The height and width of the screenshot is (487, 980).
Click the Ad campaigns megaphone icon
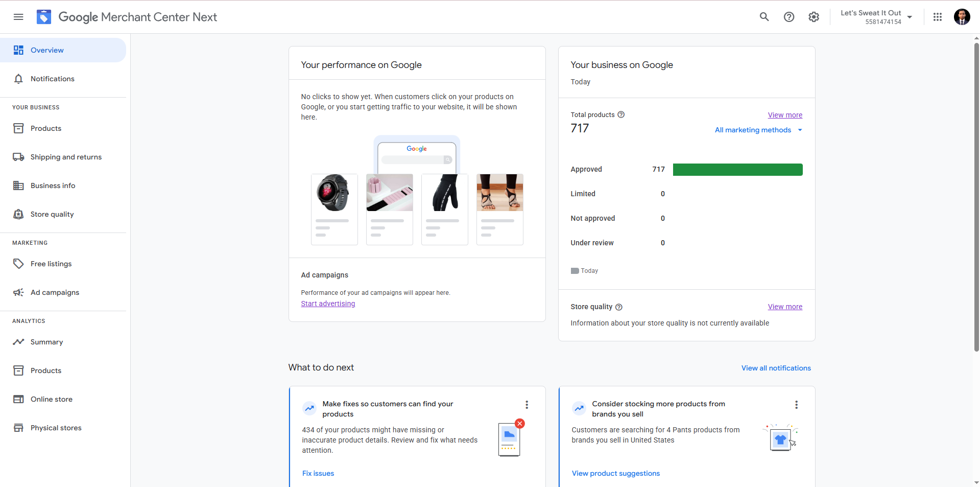pos(18,292)
